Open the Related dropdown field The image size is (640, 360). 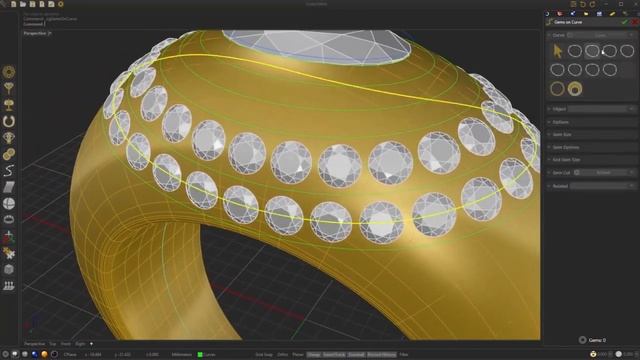point(603,186)
